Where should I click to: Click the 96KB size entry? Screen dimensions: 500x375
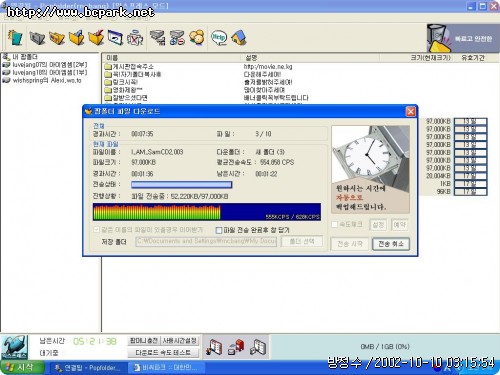click(x=444, y=192)
